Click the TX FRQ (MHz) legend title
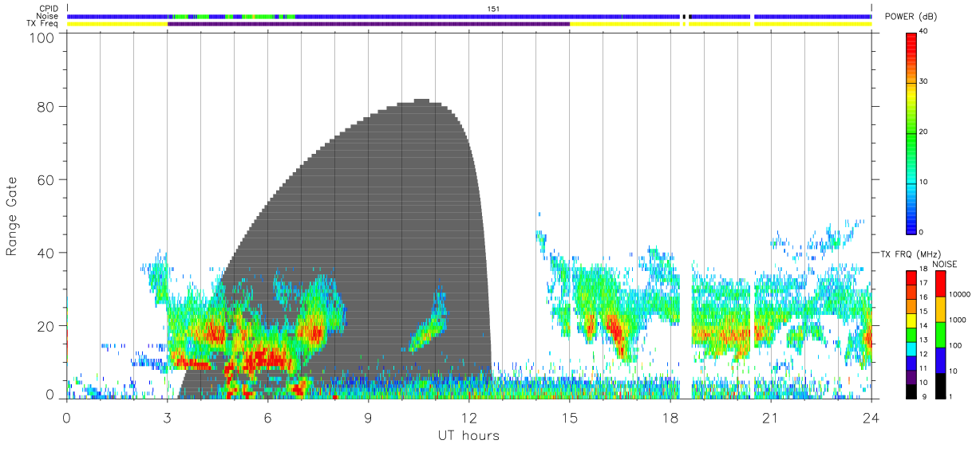This screenshot has width=980, height=452. 907,254
